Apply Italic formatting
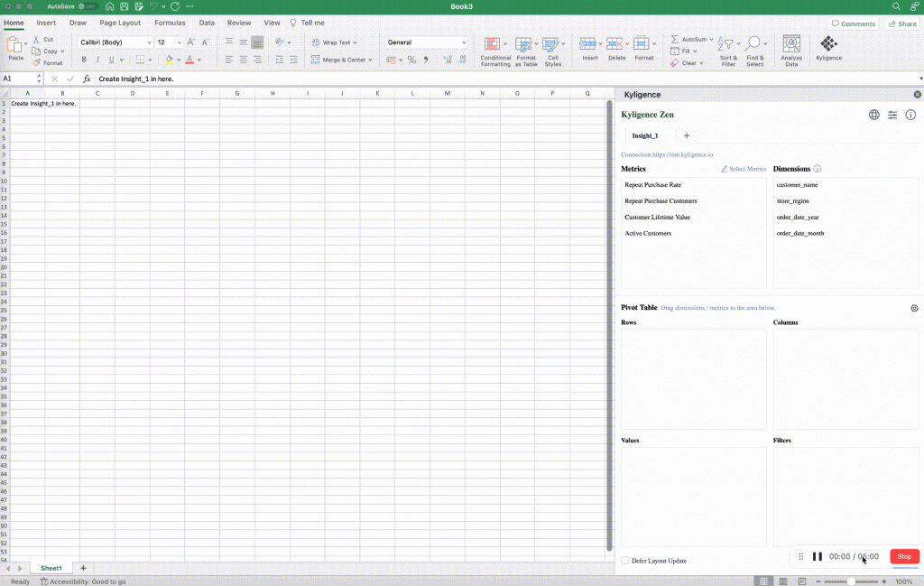 click(97, 60)
